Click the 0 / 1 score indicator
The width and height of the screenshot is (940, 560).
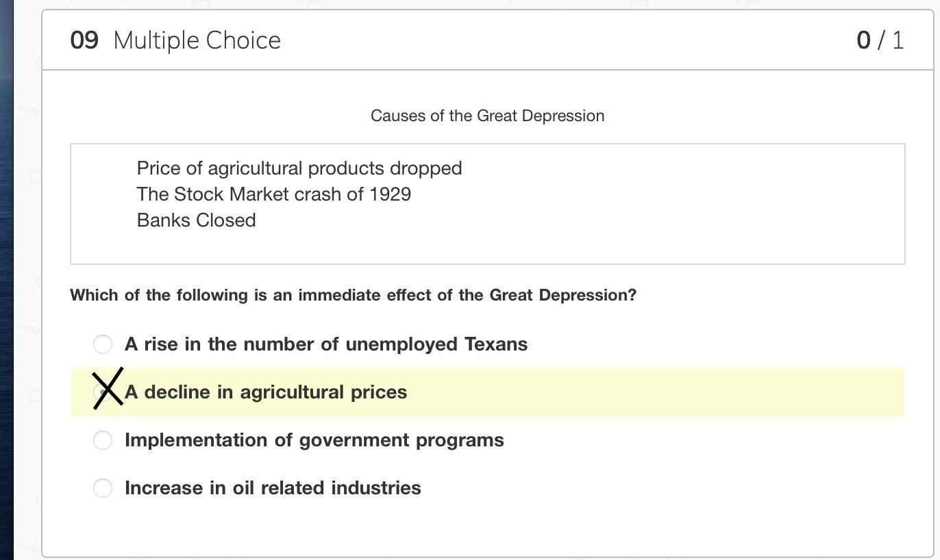880,40
